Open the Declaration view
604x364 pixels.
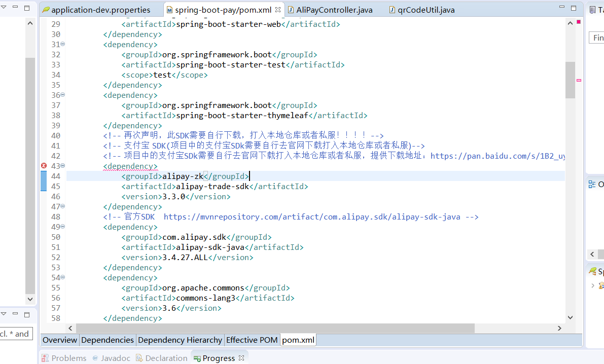[162, 358]
